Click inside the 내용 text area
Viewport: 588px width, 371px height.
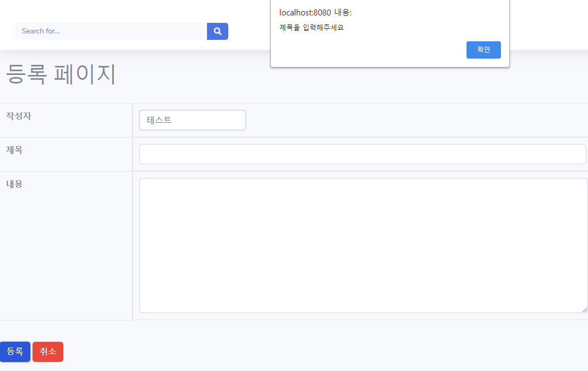pos(363,246)
